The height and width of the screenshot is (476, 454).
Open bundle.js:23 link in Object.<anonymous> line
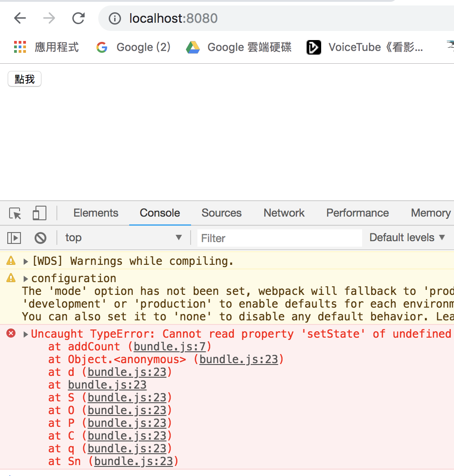click(x=238, y=360)
